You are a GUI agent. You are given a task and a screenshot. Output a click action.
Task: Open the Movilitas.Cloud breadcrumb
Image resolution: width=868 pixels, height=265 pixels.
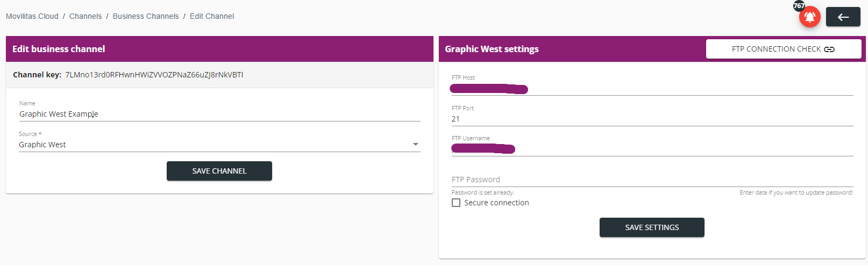coord(32,16)
